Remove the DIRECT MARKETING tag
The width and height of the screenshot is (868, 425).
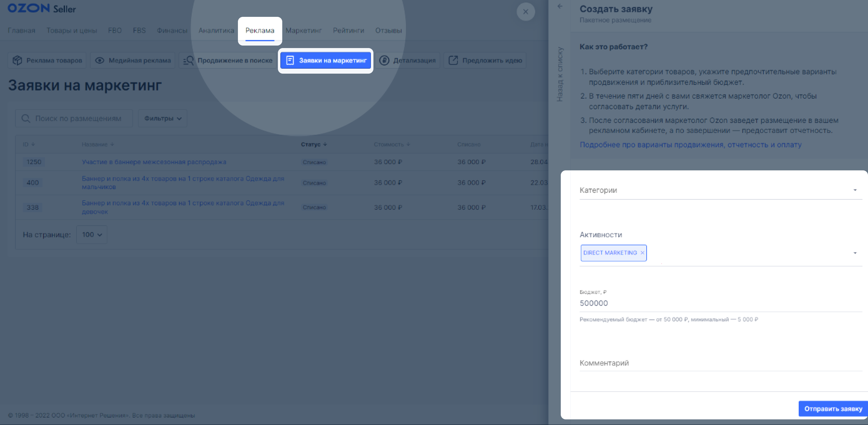(x=642, y=253)
